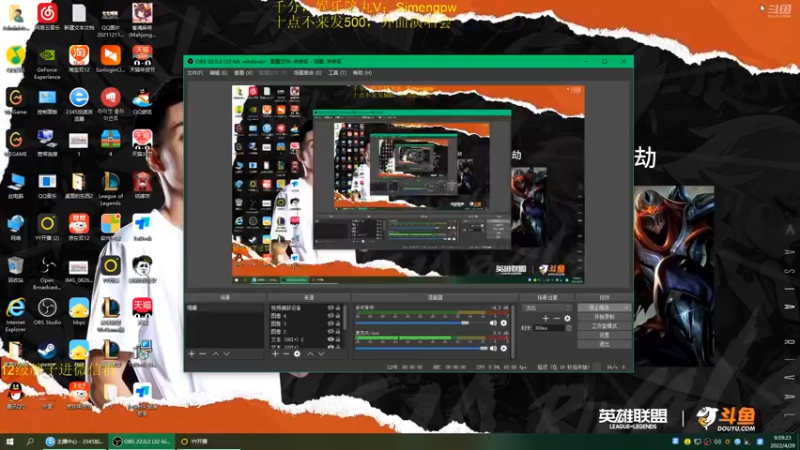Select the Internet Explorer desktop icon
The image size is (800, 450).
point(16,315)
